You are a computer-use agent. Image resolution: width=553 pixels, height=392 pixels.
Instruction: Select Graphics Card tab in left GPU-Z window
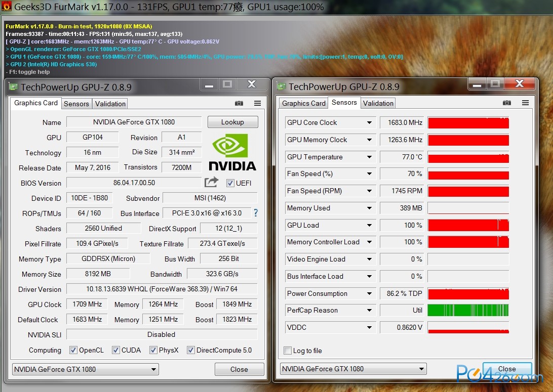point(35,103)
